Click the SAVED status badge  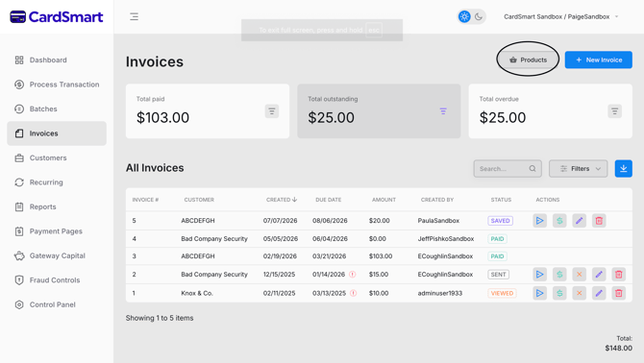point(500,221)
